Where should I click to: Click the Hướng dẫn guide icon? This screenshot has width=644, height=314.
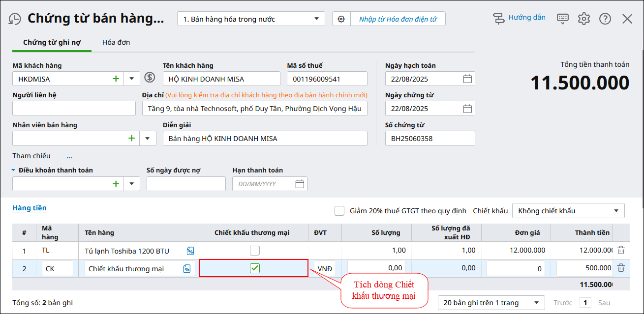[x=499, y=19]
